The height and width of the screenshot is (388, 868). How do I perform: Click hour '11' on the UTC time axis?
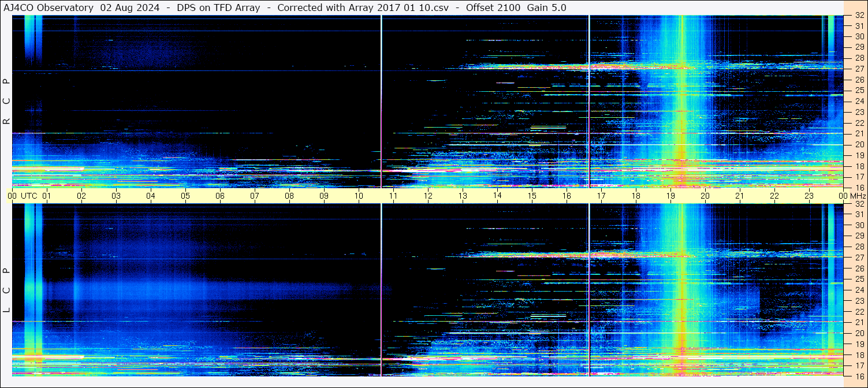coord(393,196)
